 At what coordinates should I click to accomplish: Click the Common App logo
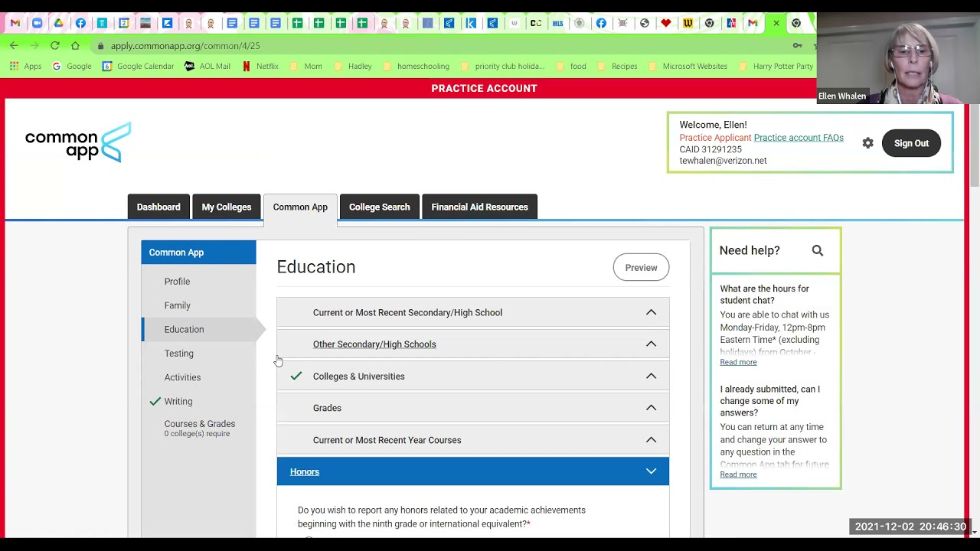coord(78,142)
